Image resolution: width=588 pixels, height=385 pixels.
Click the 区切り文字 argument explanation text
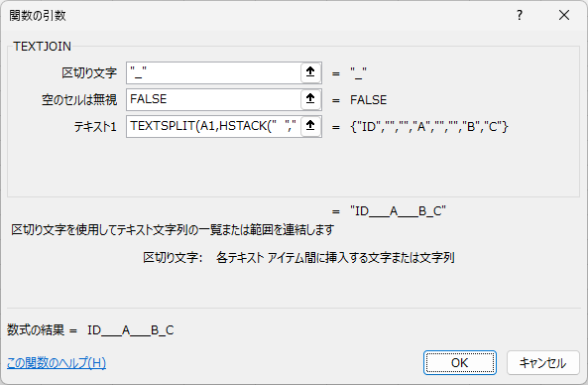(x=298, y=258)
